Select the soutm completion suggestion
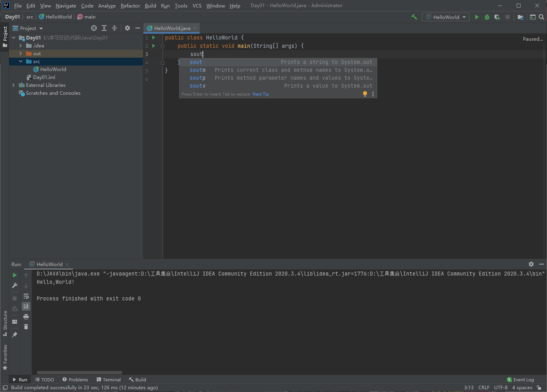 (x=198, y=70)
